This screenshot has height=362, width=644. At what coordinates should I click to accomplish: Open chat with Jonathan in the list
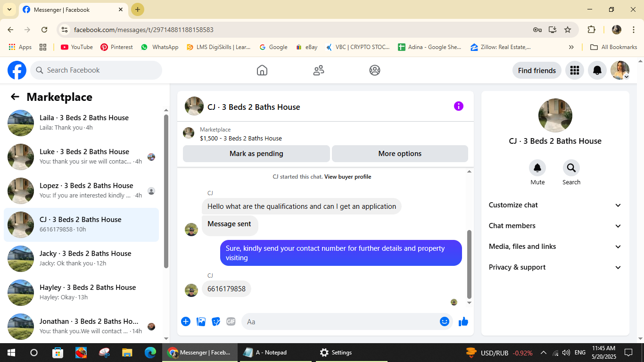pos(81,326)
